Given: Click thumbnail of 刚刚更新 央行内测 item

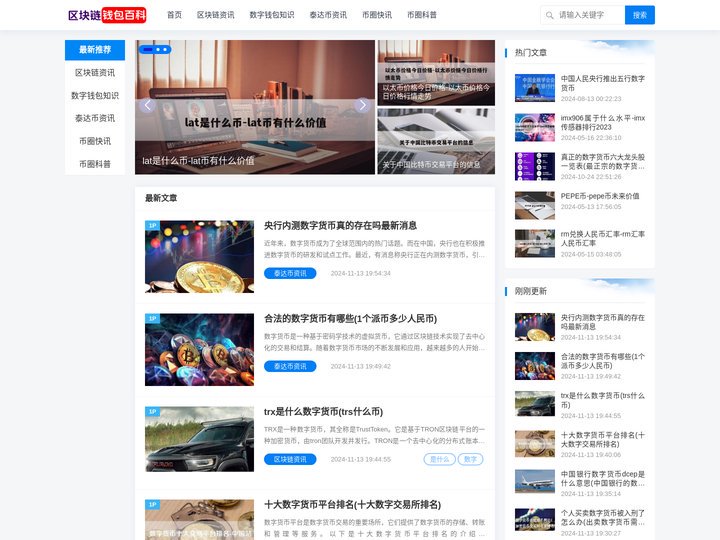Looking at the screenshot, I should [x=534, y=327].
